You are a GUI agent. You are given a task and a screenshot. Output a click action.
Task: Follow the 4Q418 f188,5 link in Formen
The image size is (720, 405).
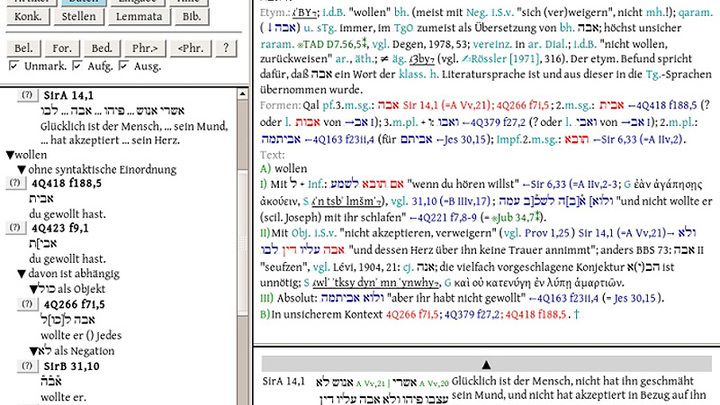coord(661,106)
